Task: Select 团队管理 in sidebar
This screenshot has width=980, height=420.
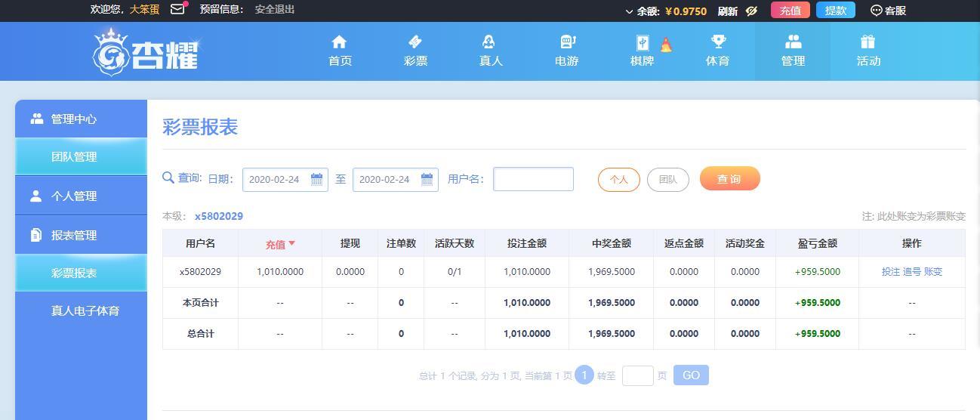Action: [x=81, y=156]
